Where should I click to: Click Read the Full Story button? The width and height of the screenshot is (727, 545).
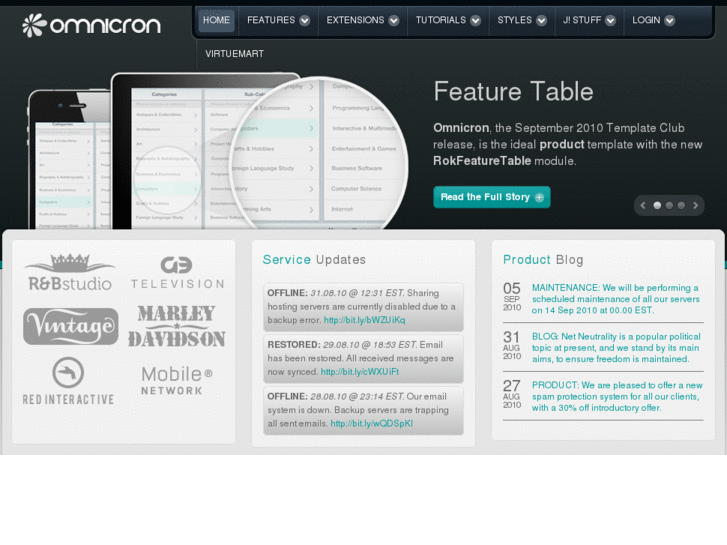[491, 197]
